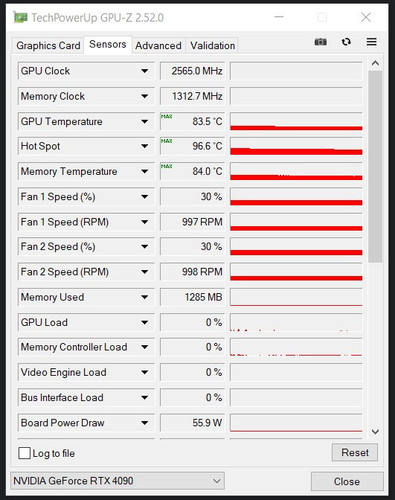Click the scroll up arrow
Screen dimensions: 395x500
(x=375, y=63)
